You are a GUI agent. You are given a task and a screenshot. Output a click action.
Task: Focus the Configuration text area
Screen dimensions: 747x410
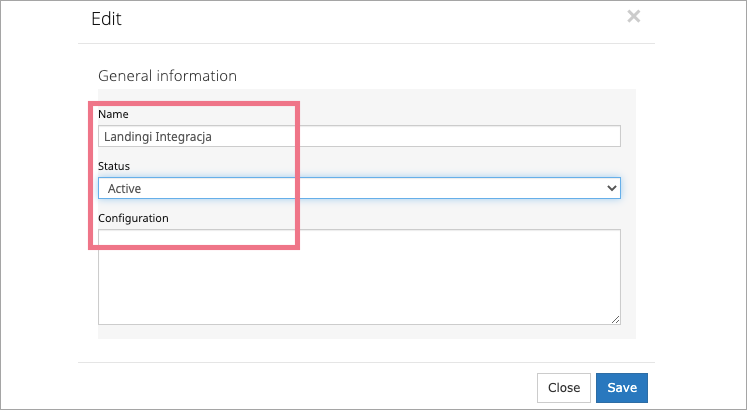[359, 277]
